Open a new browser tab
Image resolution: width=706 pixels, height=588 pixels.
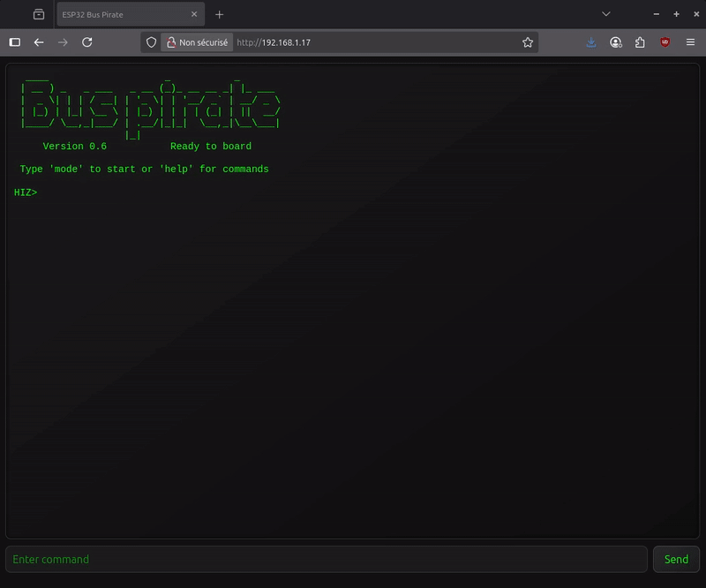coord(220,15)
